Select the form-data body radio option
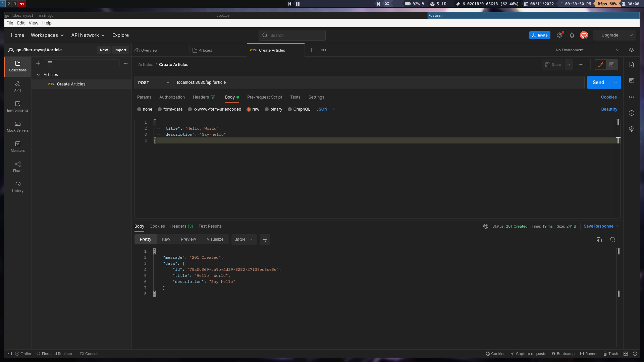The image size is (644, 362). tap(160, 109)
